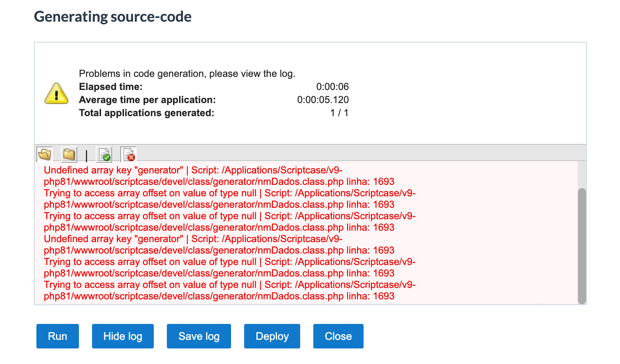The width and height of the screenshot is (620, 364).
Task: Close the source-code generation dialog
Action: pyautogui.click(x=338, y=336)
